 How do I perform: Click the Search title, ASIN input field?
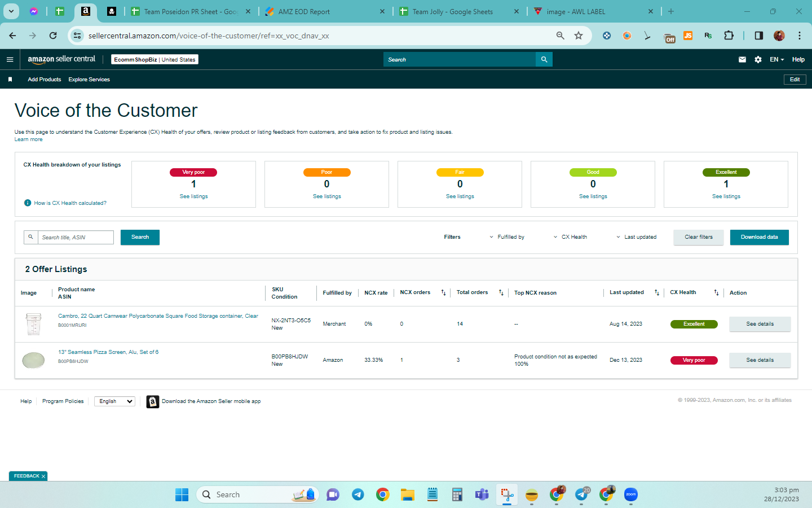click(x=76, y=237)
